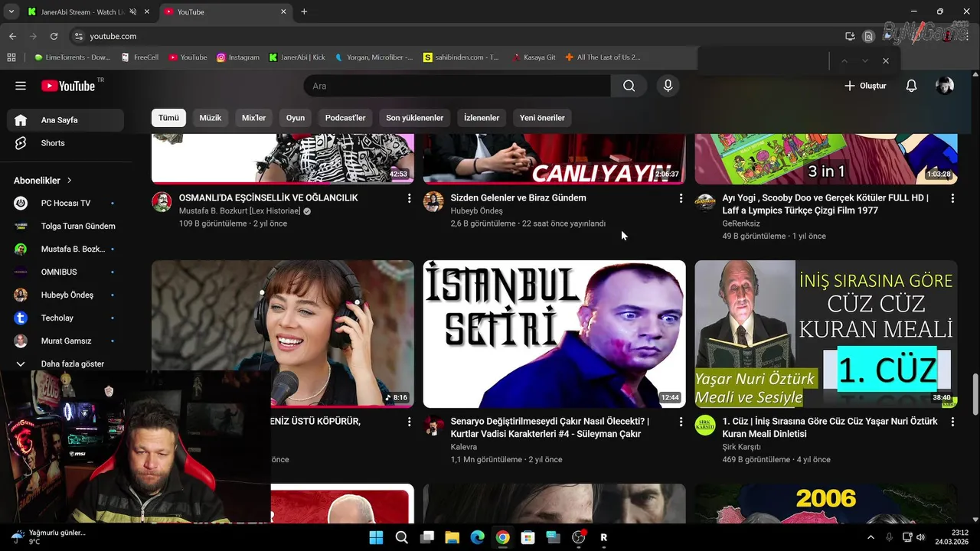Switch to Chrome in the taskbar

(502, 537)
